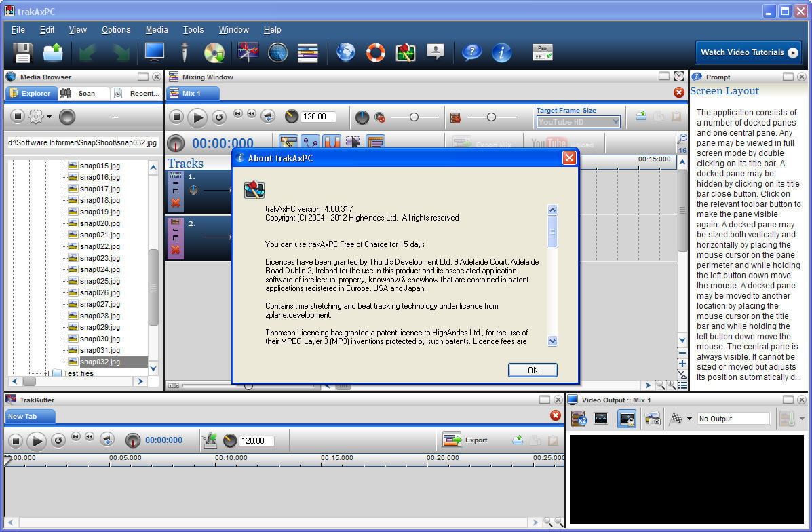Viewport: 812px width, 532px height.
Task: Click the OK button in the About dialog
Action: click(533, 370)
